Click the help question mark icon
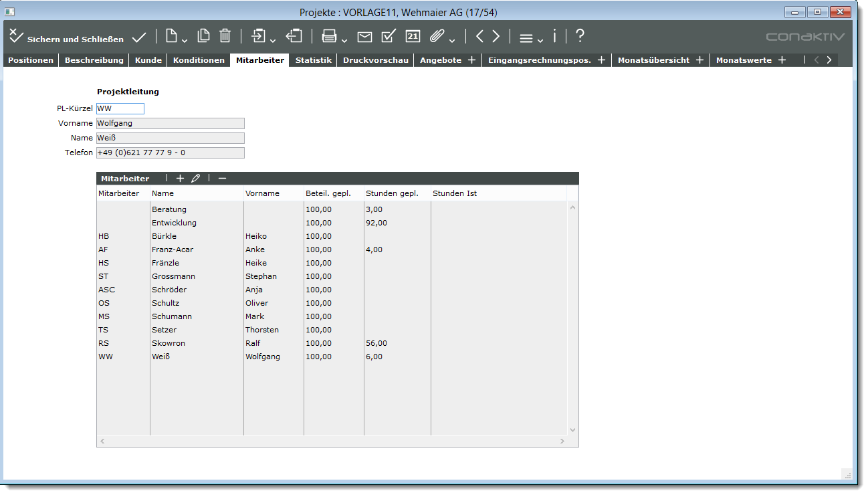Screen dimensions: 868x495 click(x=580, y=36)
